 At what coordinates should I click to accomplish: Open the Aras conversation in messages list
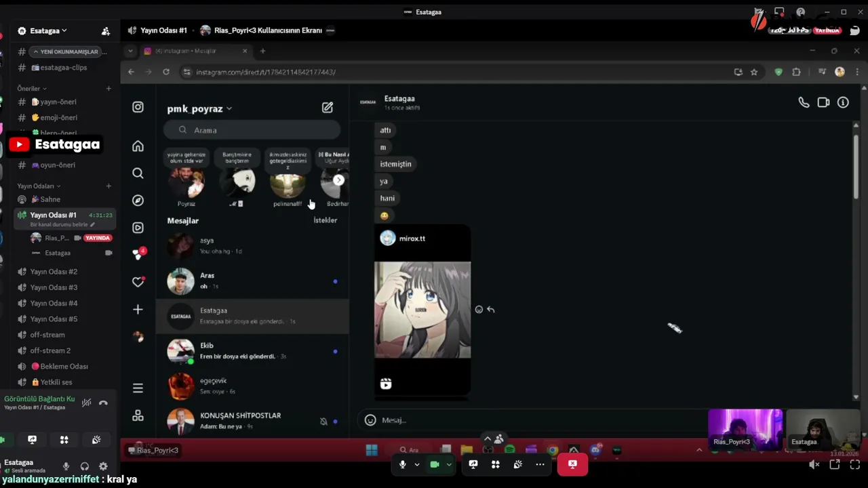pyautogui.click(x=252, y=281)
